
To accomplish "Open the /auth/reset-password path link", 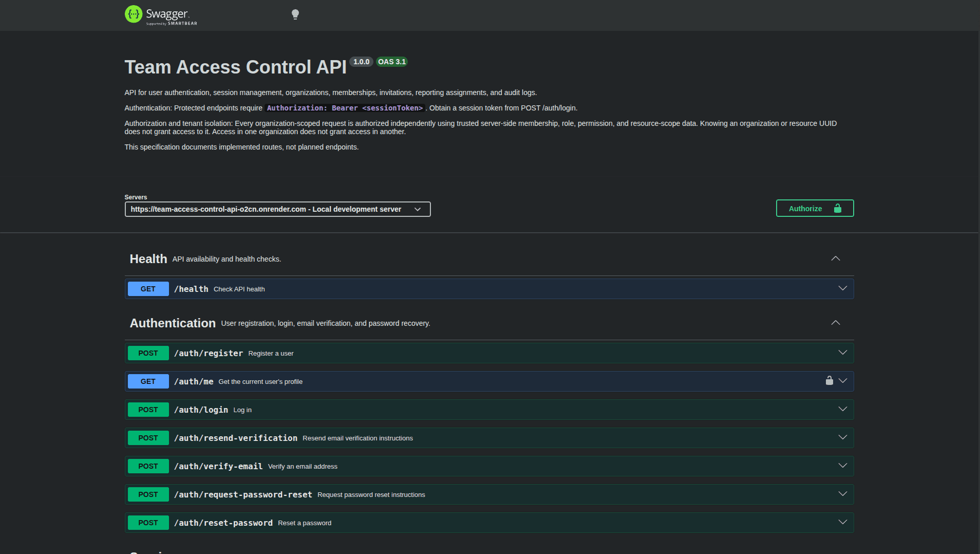I will click(x=223, y=523).
